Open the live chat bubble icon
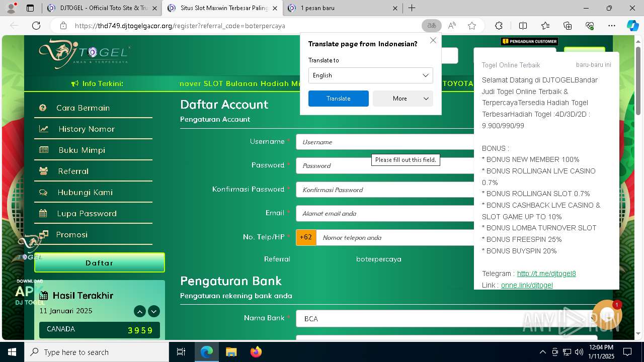 click(607, 315)
